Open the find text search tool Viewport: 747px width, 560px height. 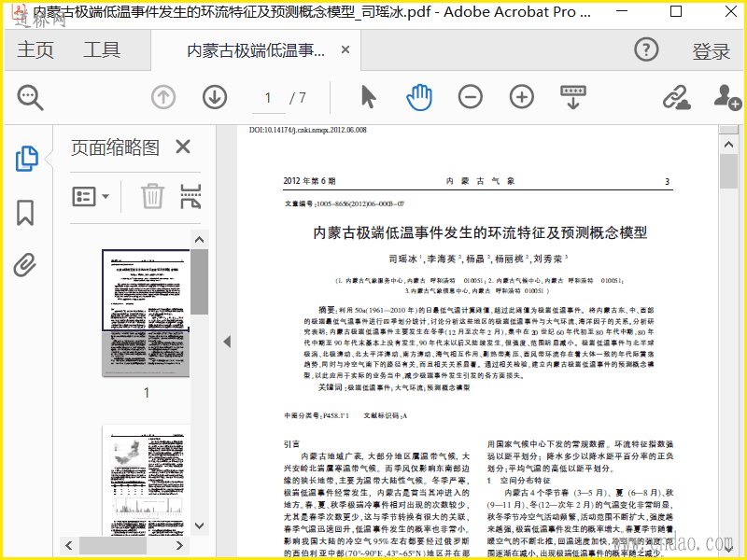[x=30, y=97]
